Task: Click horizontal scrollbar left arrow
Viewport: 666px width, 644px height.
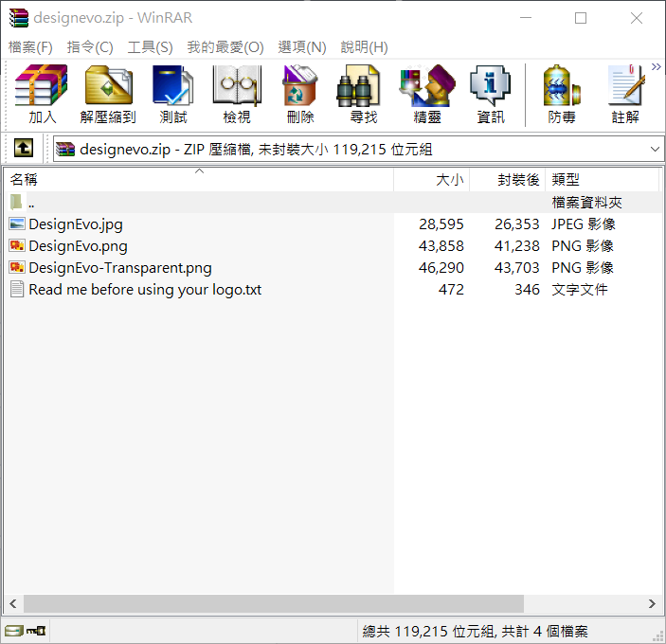Action: pyautogui.click(x=12, y=603)
